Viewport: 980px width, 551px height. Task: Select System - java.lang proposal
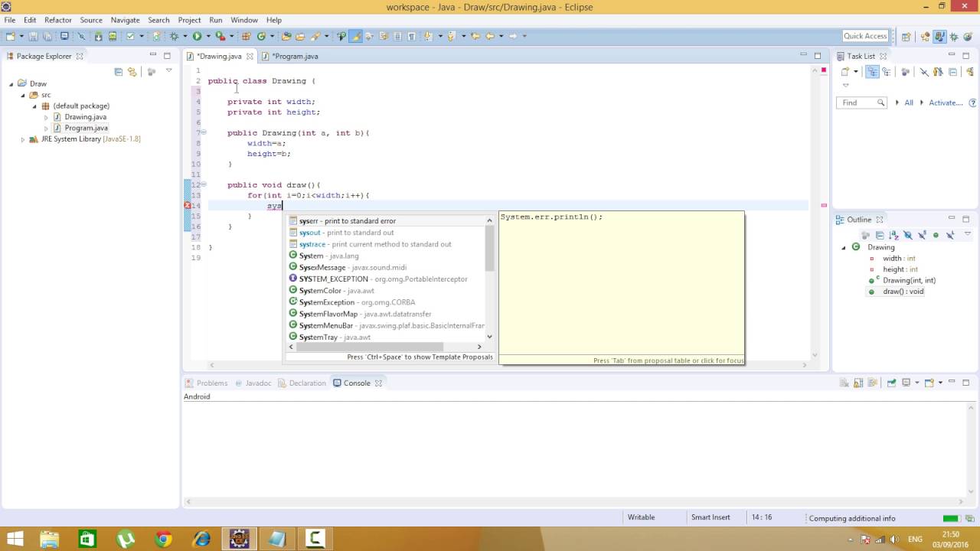click(387, 256)
